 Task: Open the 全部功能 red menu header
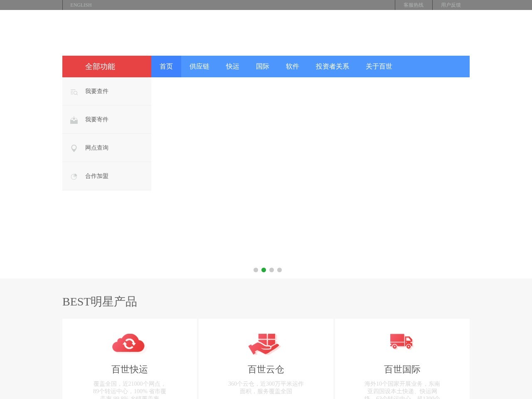[x=107, y=66]
